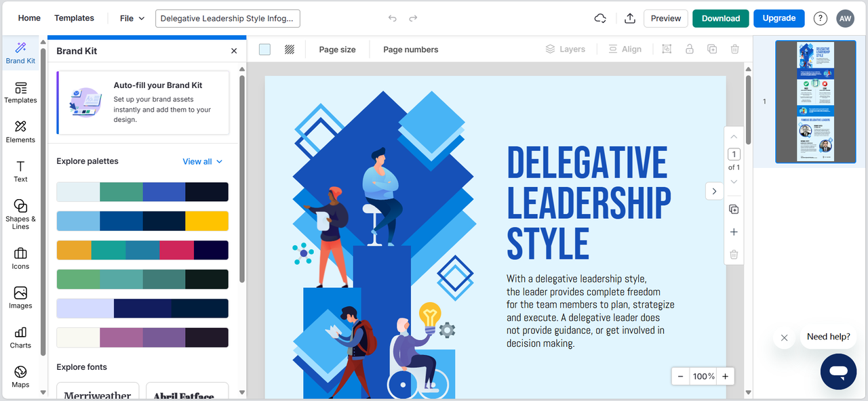Edit the design title input field
This screenshot has width=868, height=401.
coord(228,18)
